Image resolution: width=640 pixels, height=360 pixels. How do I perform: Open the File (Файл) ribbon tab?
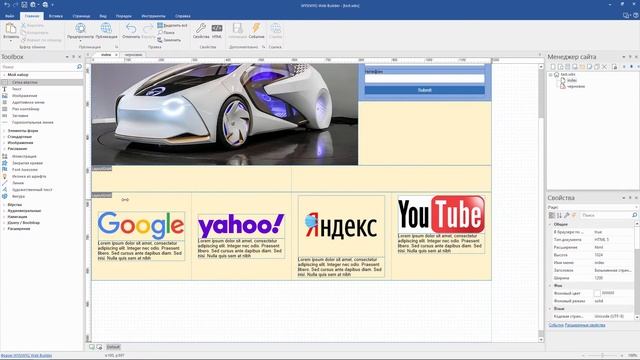click(x=9, y=16)
